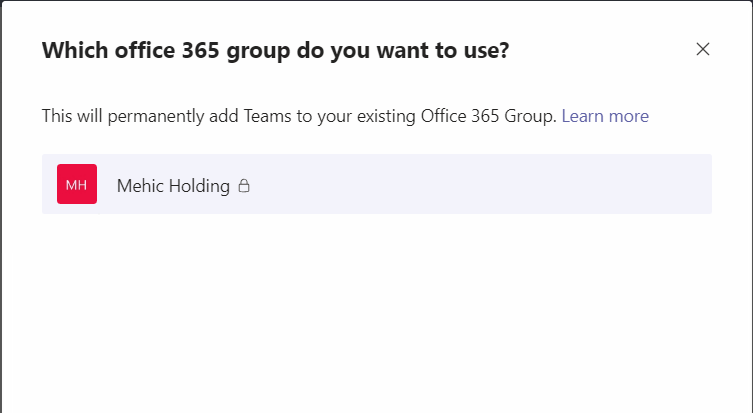This screenshot has height=413, width=753.
Task: Click the text about permanently adding Teams
Action: [x=298, y=116]
